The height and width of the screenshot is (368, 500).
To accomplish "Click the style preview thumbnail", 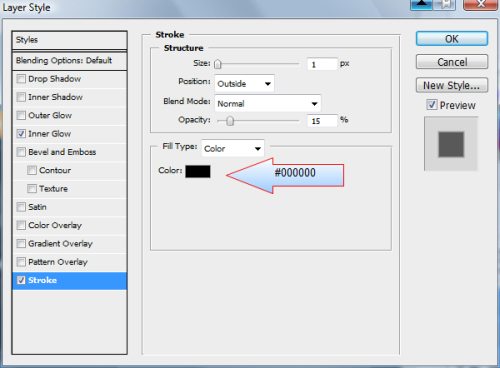I will 451,144.
